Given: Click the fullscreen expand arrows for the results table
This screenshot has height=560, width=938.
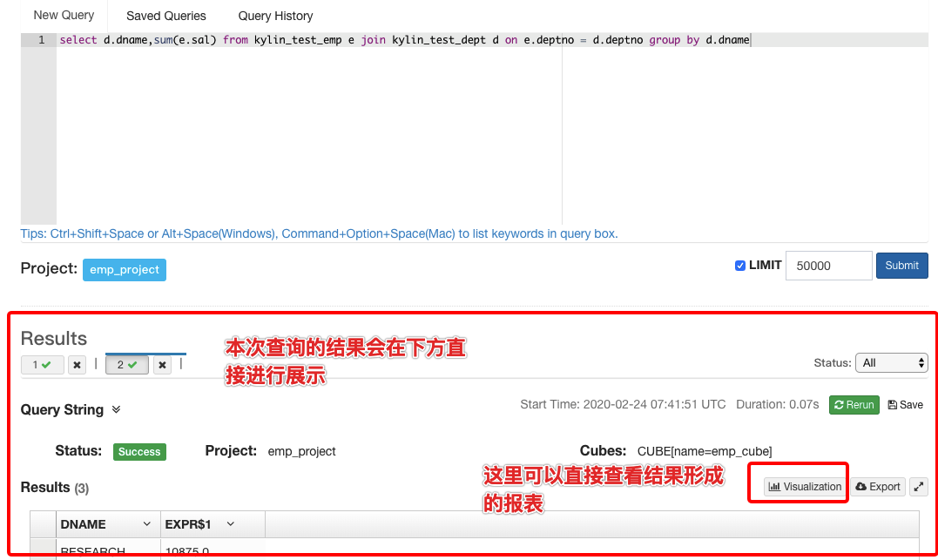Looking at the screenshot, I should 919,486.
